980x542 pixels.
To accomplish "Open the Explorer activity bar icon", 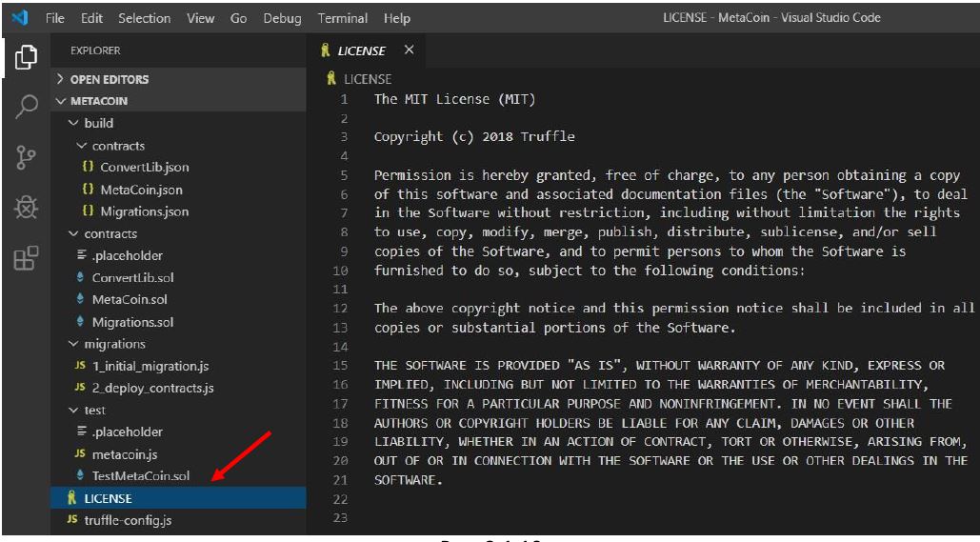I will [23, 57].
